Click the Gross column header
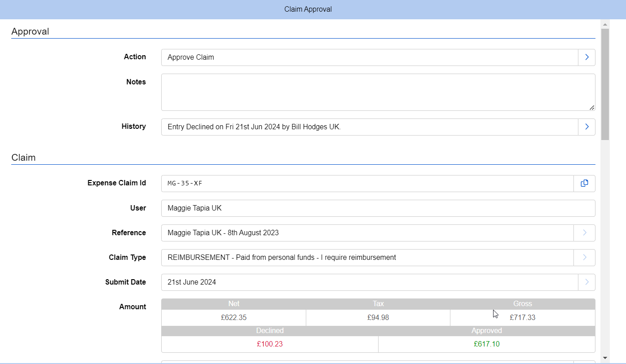Image resolution: width=626 pixels, height=364 pixels. coord(523,304)
